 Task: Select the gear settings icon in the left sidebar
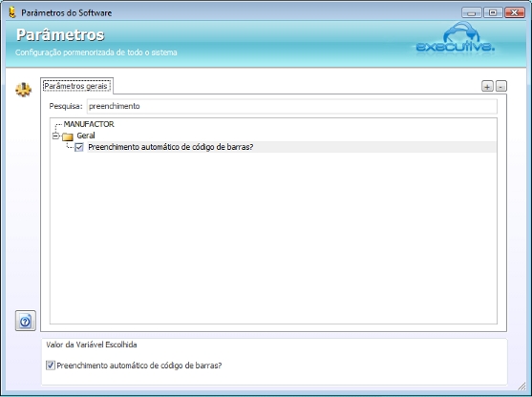point(24,90)
